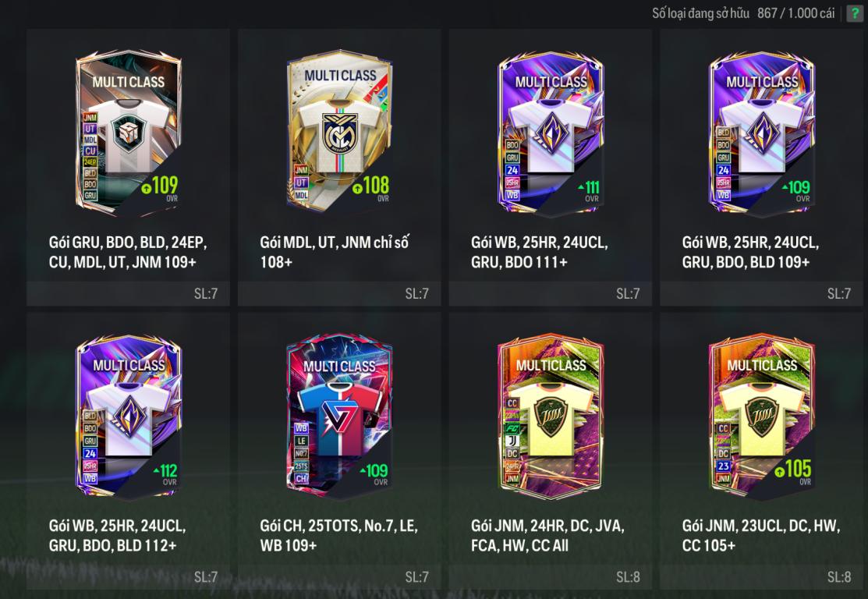Click the green upgrade arrow beside 105 OVR
The height and width of the screenshot is (599, 868).
[779, 472]
